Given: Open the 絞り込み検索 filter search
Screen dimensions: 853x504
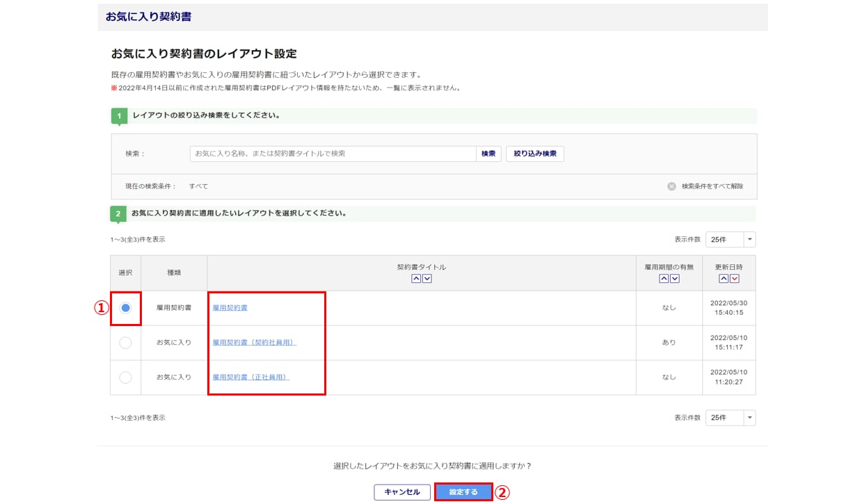Looking at the screenshot, I should pos(534,154).
